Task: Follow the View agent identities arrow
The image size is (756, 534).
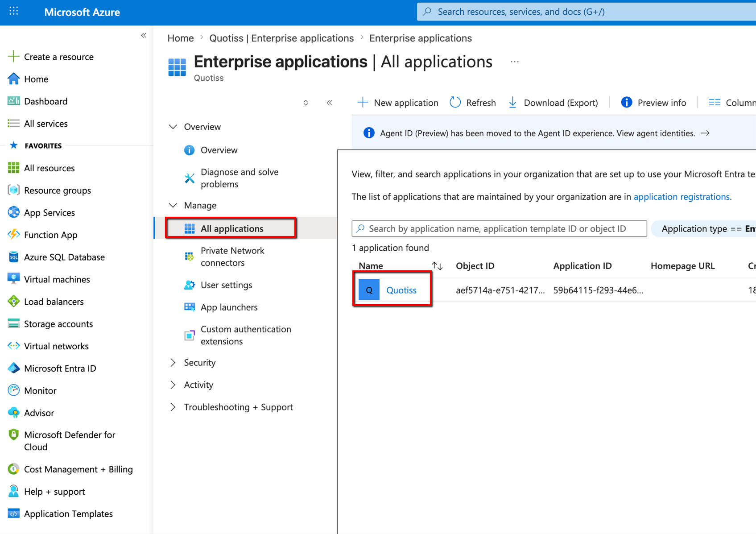Action: tap(705, 133)
